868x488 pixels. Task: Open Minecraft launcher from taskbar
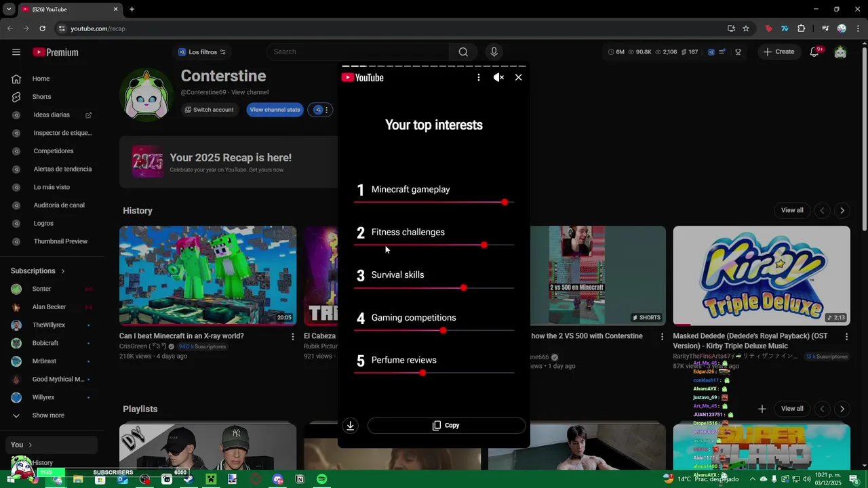(211, 479)
